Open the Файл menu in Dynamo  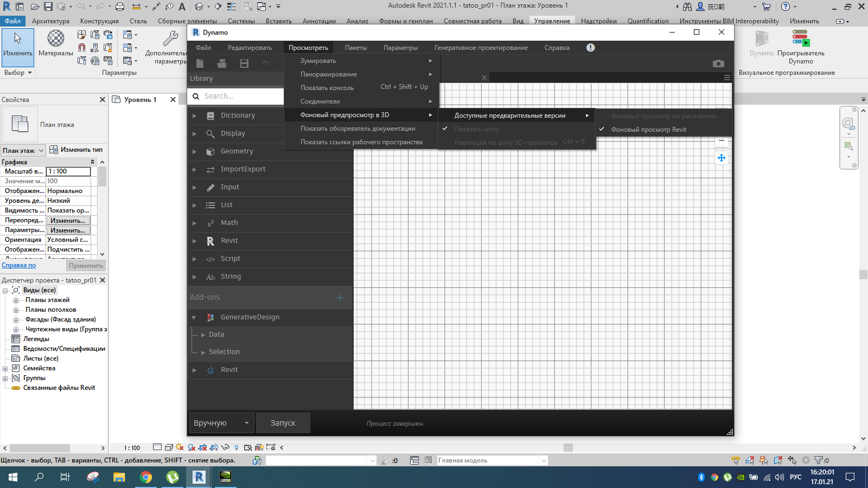coord(203,48)
